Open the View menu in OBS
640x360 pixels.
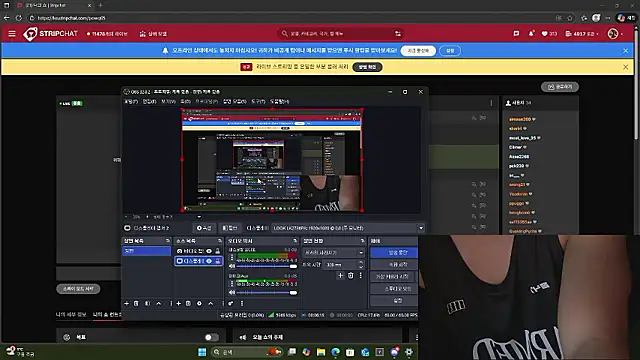pos(168,101)
